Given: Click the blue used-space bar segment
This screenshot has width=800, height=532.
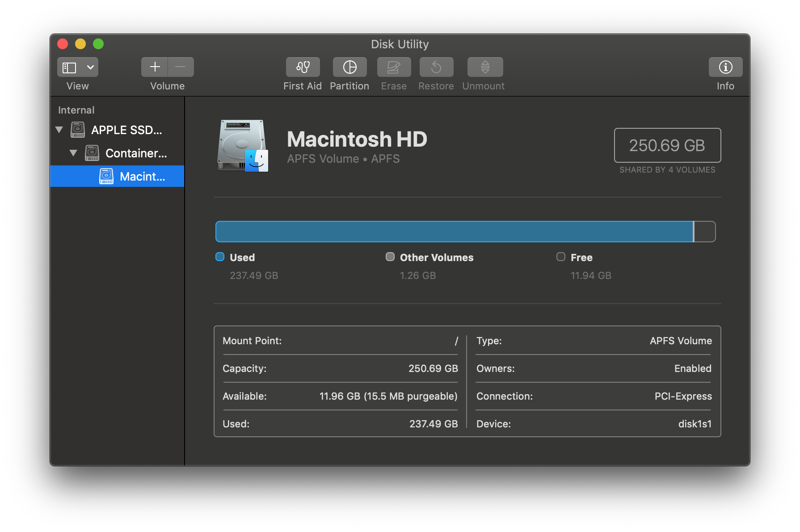Looking at the screenshot, I should coord(454,232).
